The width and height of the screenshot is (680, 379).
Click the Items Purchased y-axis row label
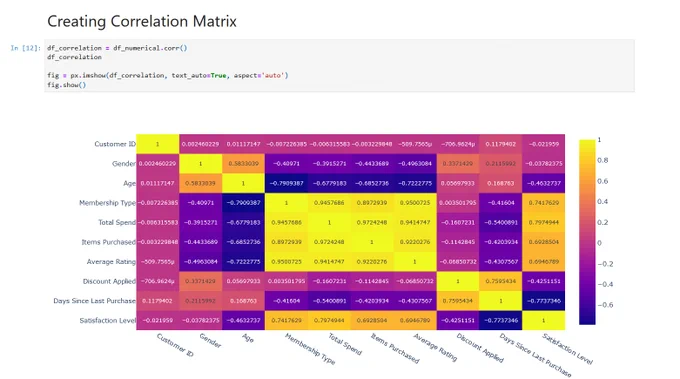[x=108, y=242]
